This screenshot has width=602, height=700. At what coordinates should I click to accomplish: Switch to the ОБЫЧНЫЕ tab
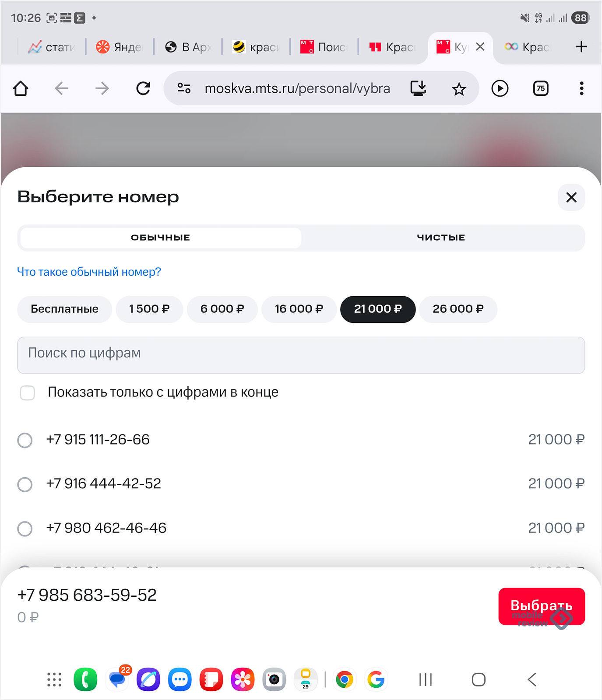[x=161, y=238]
